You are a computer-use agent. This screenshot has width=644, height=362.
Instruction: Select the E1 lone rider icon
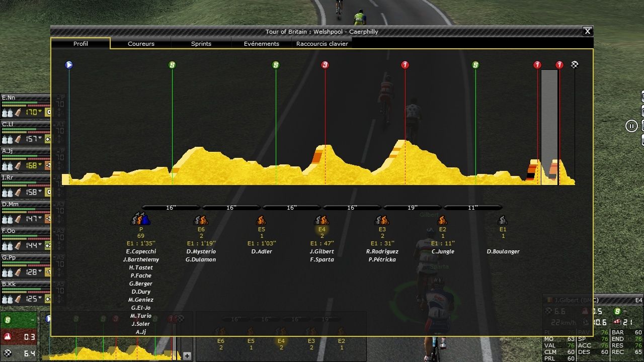pyautogui.click(x=503, y=220)
